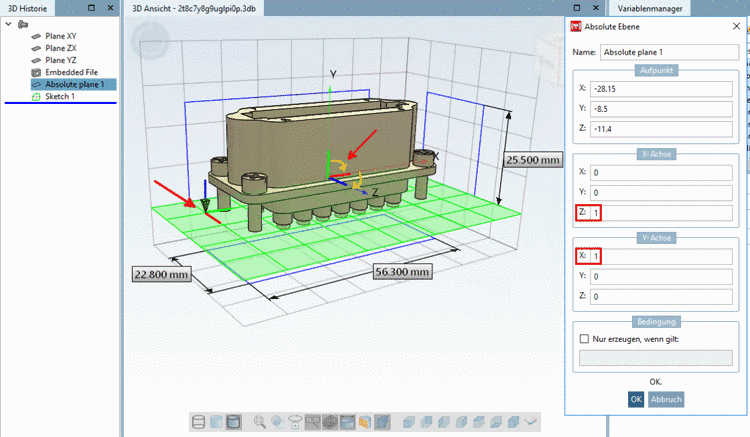Click the orange cut-section cube icon
750x437 pixels.
[x=365, y=422]
